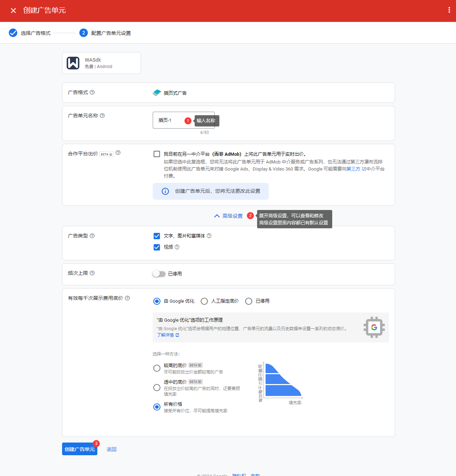Click the 创建广告单元 header title
456x476 pixels.
(44, 11)
